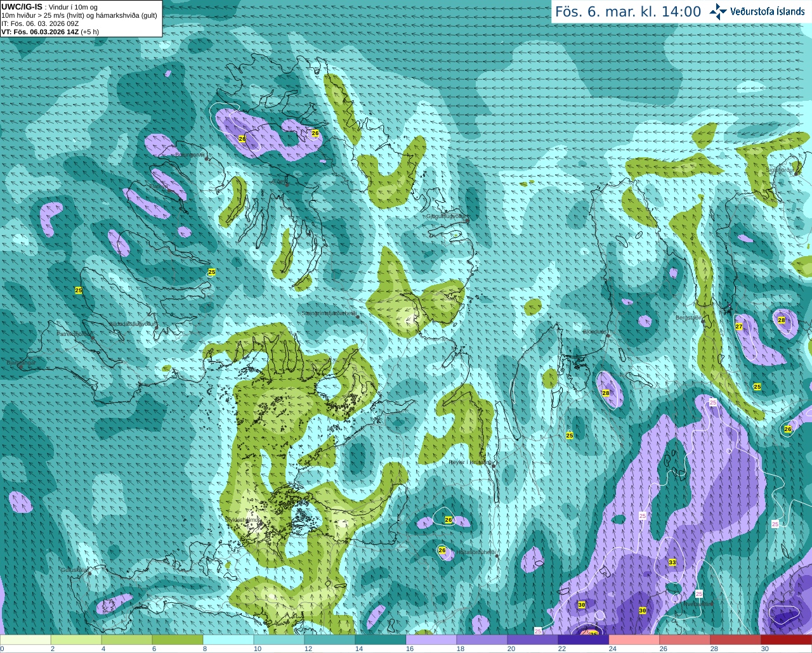Image resolution: width=812 pixels, height=653 pixels.
Task: Click the Gjögurflugvöllur station label
Action: pyautogui.click(x=447, y=216)
